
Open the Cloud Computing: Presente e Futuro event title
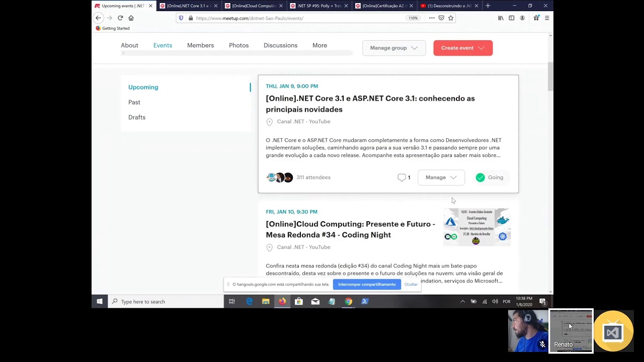pyautogui.click(x=351, y=229)
